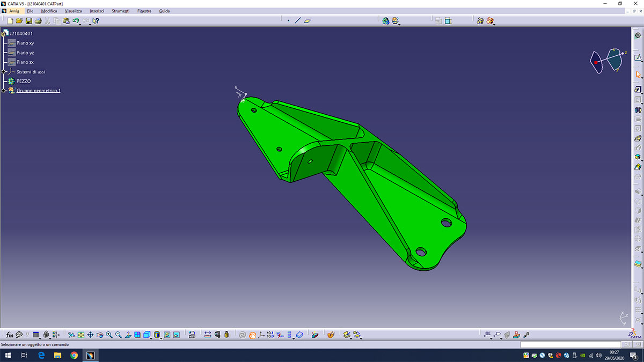Open the Strumenti menu
This screenshot has width=644, height=362.
pos(120,11)
